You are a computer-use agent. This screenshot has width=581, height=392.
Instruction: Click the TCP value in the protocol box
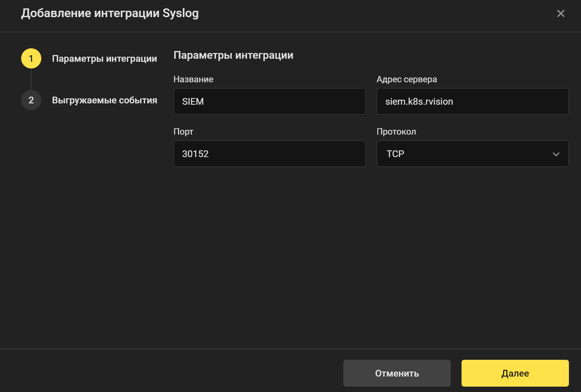(396, 154)
